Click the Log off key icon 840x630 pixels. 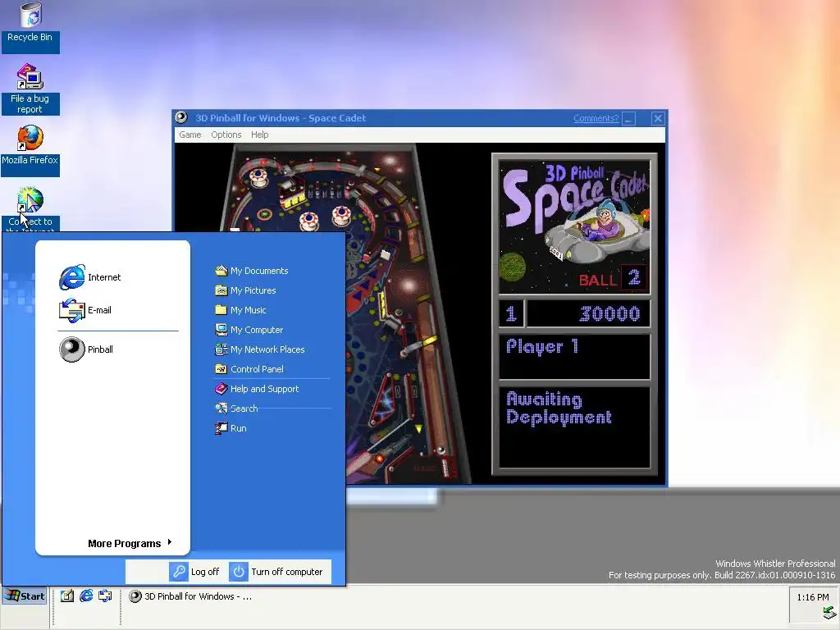178,572
